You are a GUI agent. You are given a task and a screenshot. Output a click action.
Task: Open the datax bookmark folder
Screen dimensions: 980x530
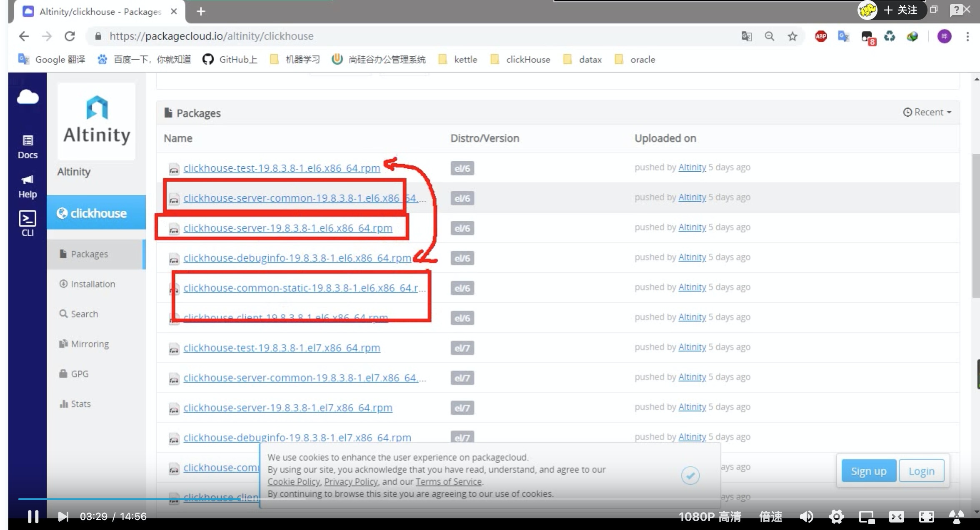pos(582,60)
